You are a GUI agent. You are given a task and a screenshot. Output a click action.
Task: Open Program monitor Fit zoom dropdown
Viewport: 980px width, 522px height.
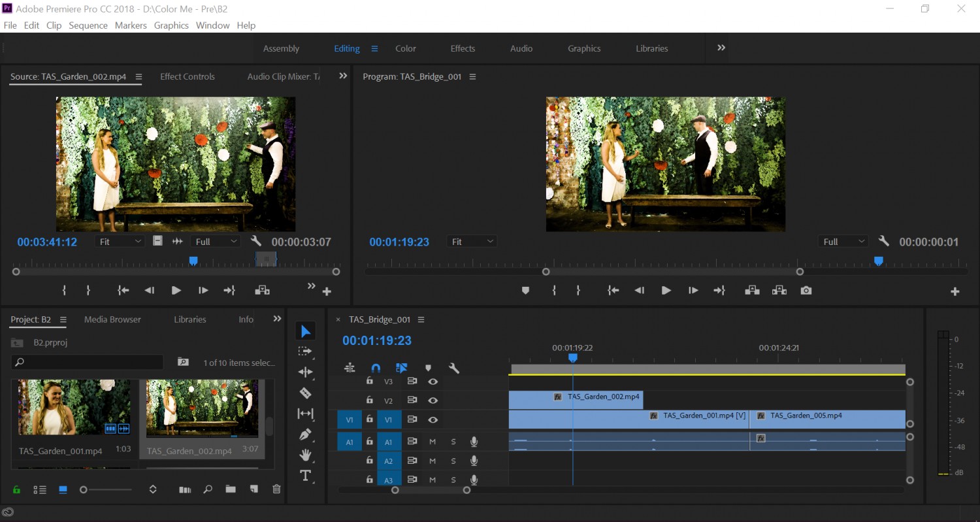click(x=472, y=242)
